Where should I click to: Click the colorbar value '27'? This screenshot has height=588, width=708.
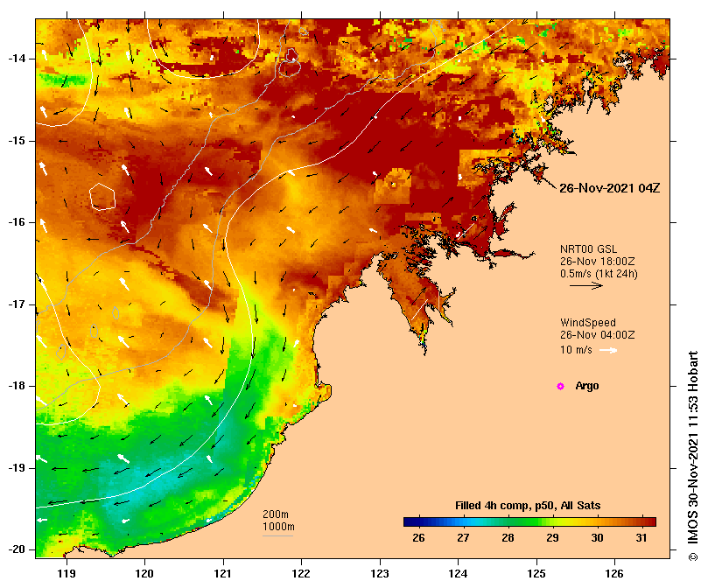coord(463,538)
